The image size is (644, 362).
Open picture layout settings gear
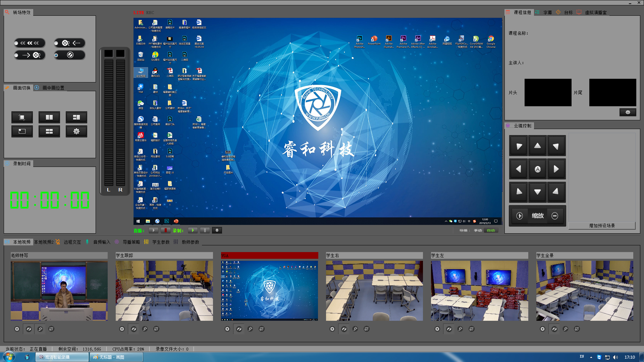[x=76, y=131]
